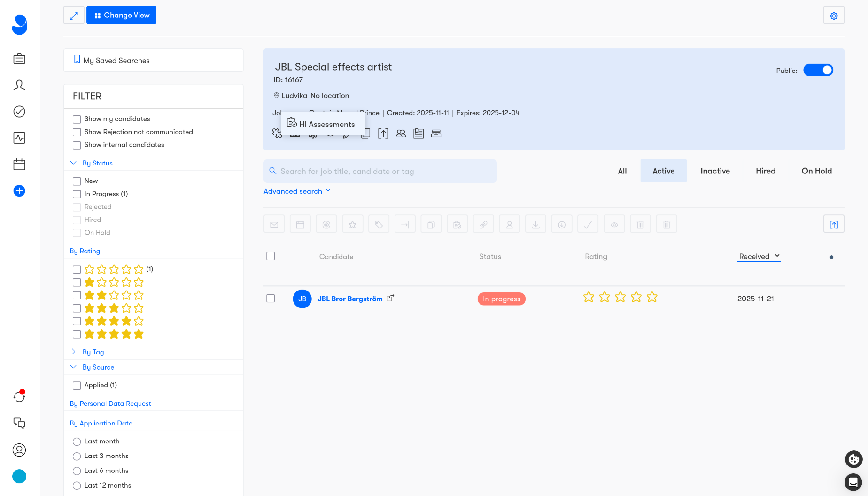The width and height of the screenshot is (868, 496).
Task: Open settings gear icon at top right
Action: coord(834,16)
